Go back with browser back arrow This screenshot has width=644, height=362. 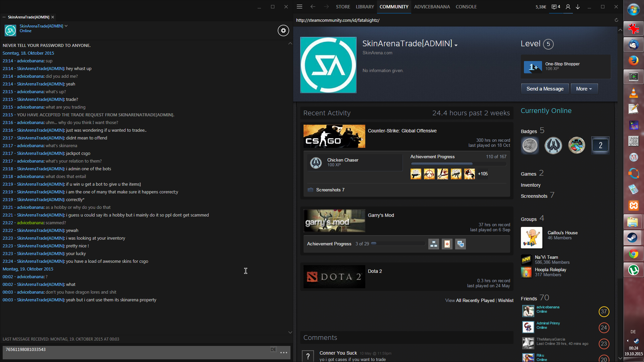tap(313, 7)
